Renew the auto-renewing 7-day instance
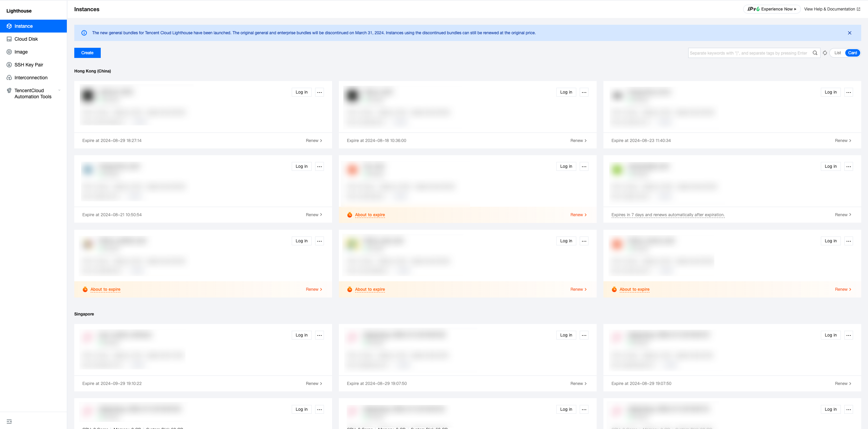 tap(843, 215)
